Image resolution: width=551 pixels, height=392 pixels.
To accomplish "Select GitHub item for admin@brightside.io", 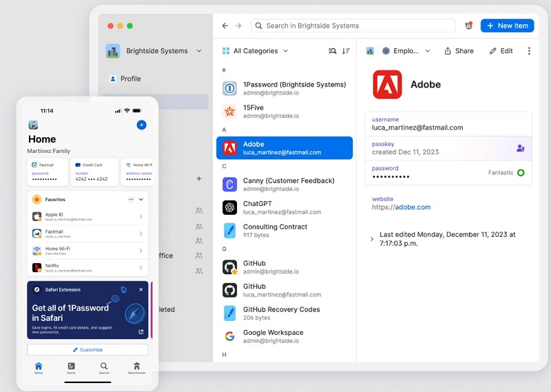I will pos(284,267).
